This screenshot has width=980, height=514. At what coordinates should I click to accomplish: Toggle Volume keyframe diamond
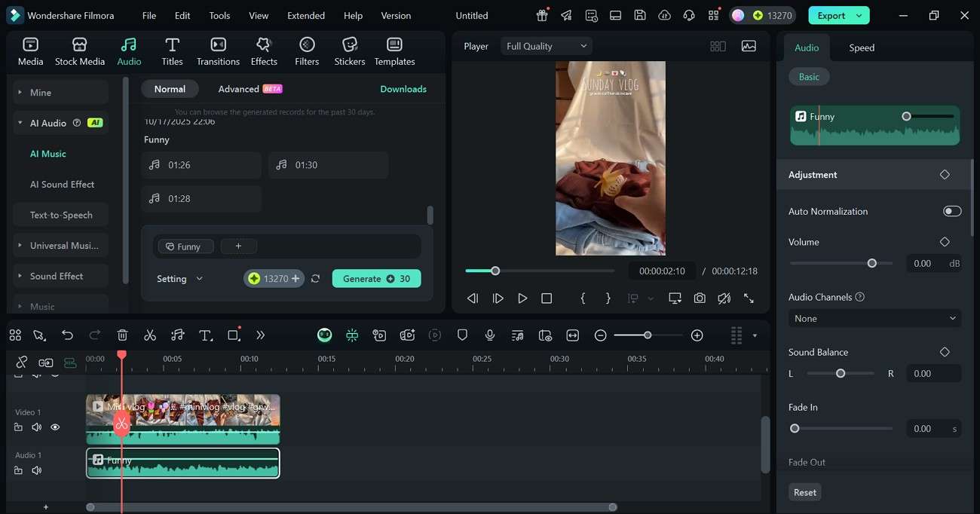point(945,242)
